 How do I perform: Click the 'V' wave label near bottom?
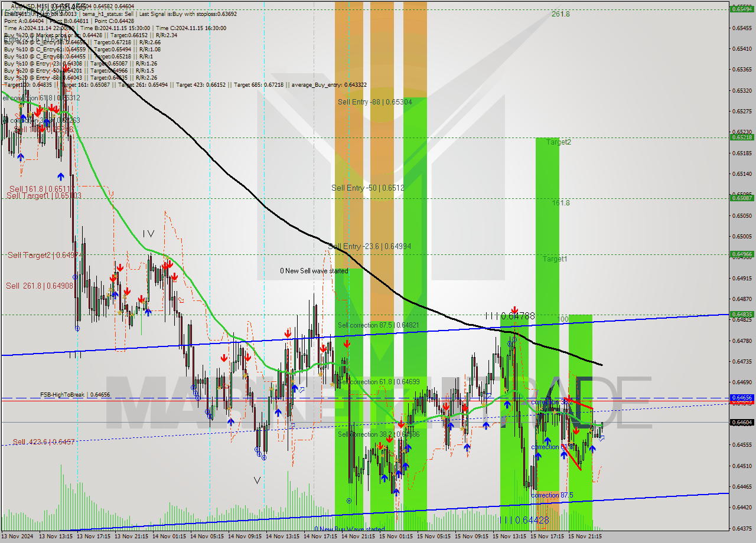coord(257,480)
